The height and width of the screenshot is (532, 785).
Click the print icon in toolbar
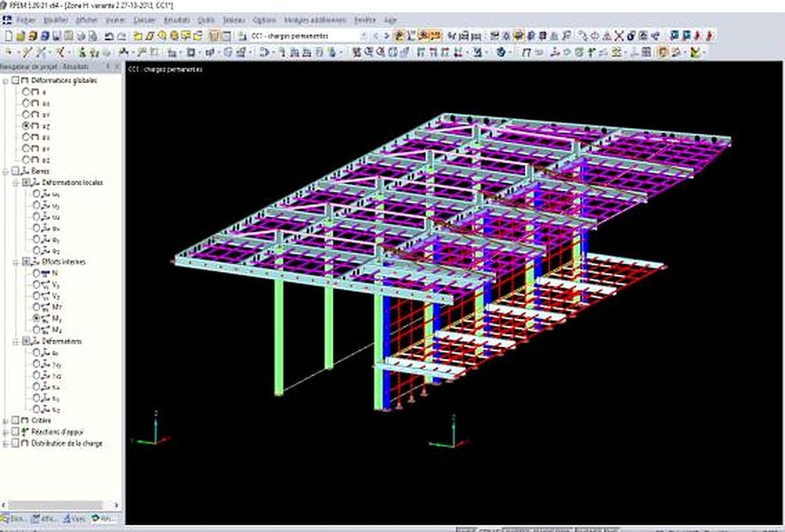pyautogui.click(x=80, y=36)
